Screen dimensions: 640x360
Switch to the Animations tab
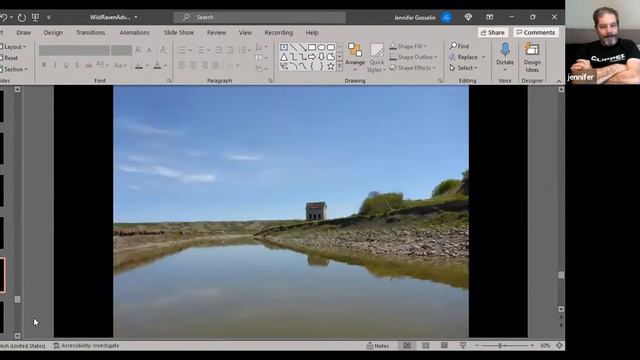coord(134,32)
